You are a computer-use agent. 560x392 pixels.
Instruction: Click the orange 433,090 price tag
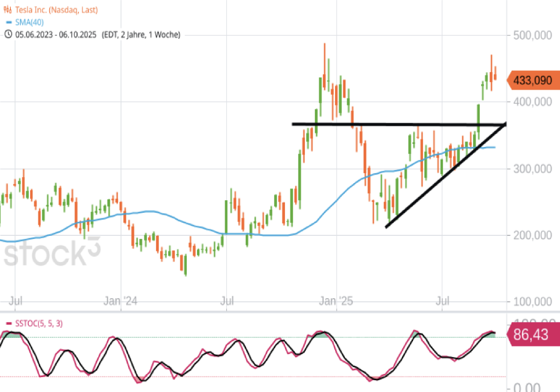[x=533, y=80]
